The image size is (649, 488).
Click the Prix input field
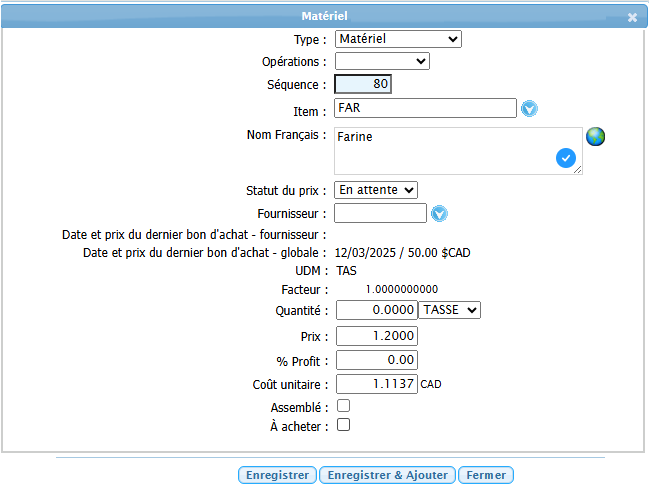click(x=377, y=336)
